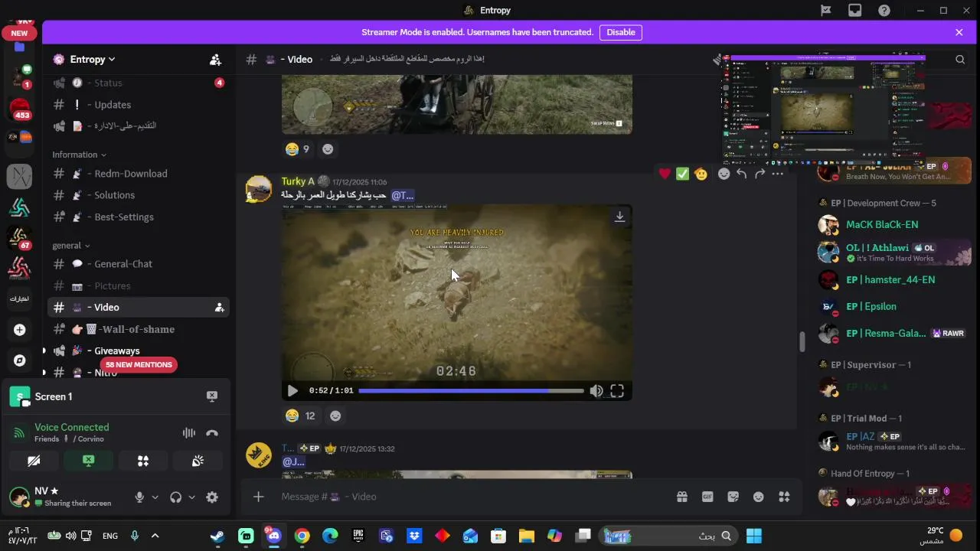
Task: Click the chat scrollbar thumb
Action: click(802, 342)
